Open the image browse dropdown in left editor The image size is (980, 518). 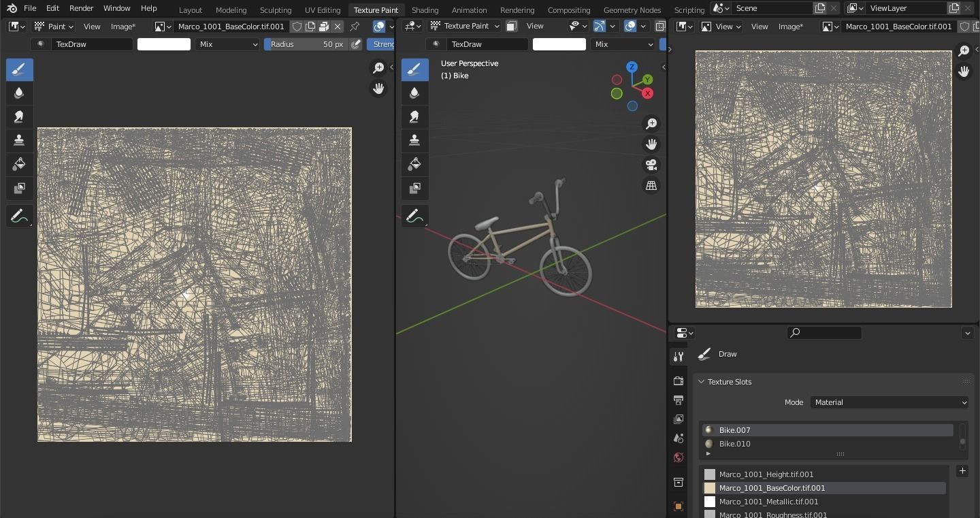(163, 27)
